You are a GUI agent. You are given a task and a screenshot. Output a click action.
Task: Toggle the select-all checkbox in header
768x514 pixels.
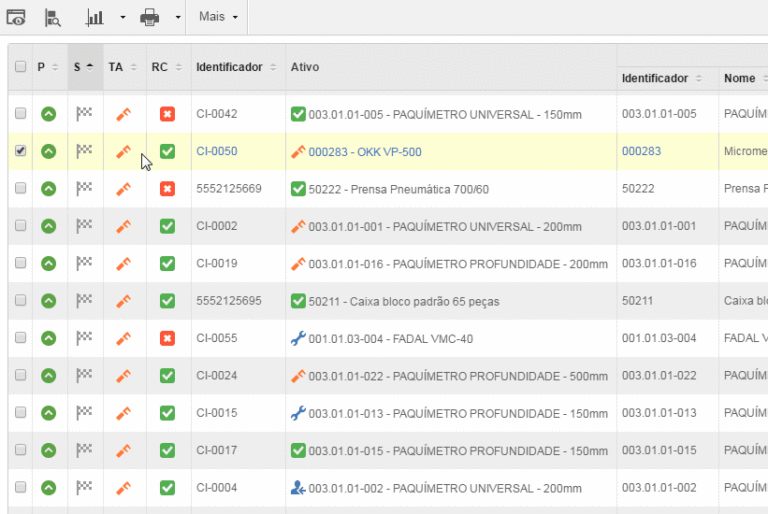pos(20,67)
